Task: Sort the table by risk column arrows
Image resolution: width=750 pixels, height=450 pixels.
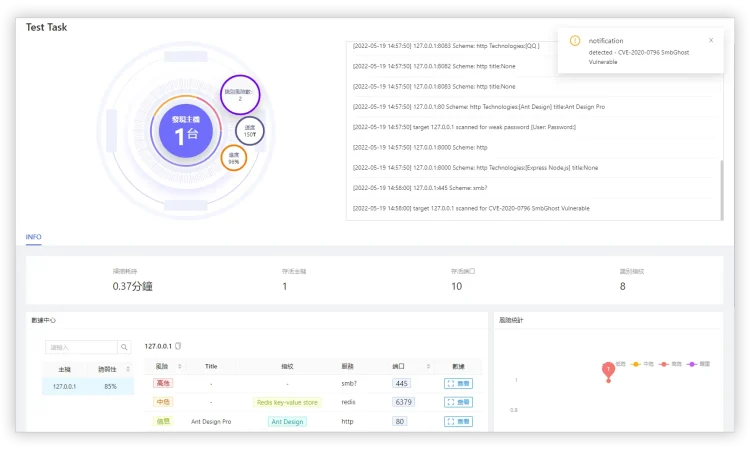Action: click(180, 366)
